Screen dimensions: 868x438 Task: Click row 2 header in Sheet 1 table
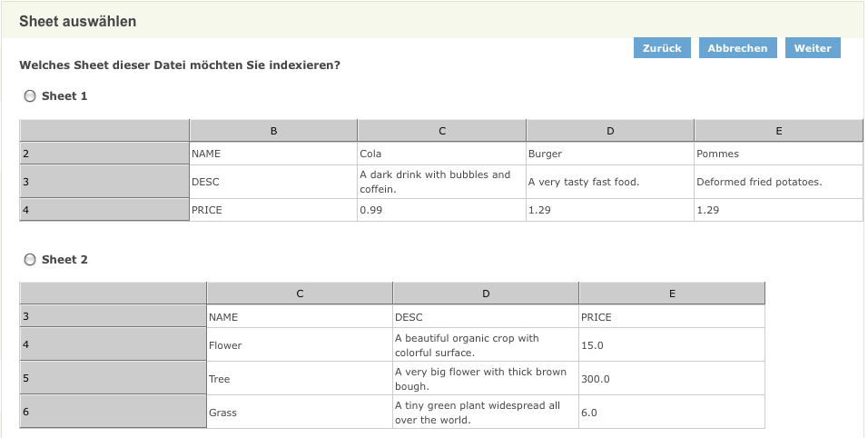[x=104, y=154]
